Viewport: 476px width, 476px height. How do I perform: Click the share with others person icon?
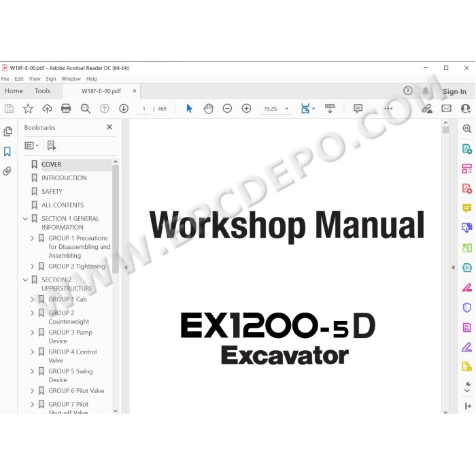[465, 108]
